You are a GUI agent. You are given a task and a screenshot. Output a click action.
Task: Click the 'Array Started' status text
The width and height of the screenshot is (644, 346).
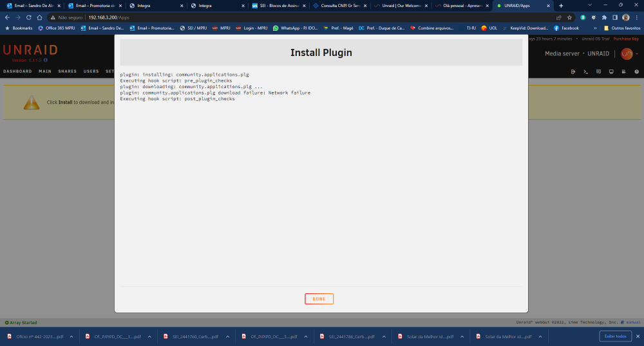[23, 323]
